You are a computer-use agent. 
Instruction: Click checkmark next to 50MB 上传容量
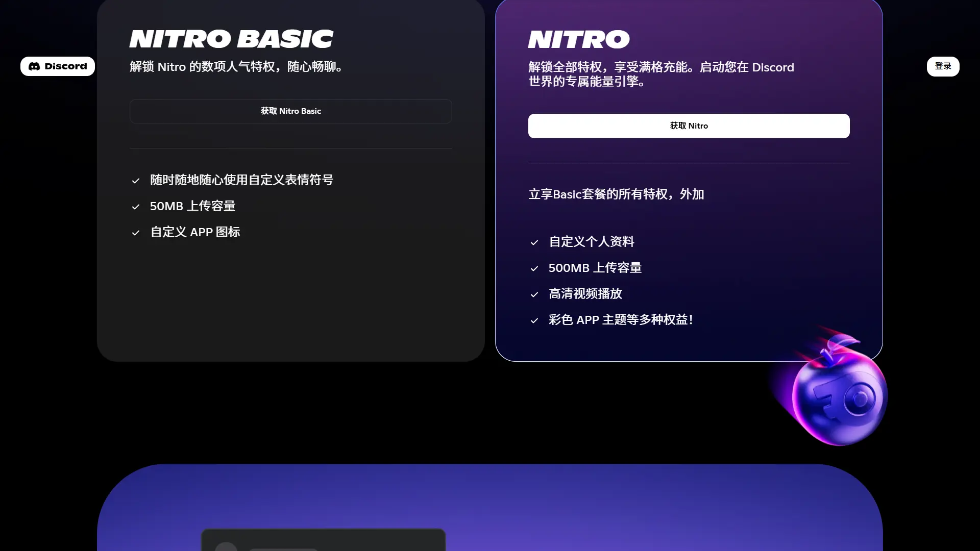136,207
